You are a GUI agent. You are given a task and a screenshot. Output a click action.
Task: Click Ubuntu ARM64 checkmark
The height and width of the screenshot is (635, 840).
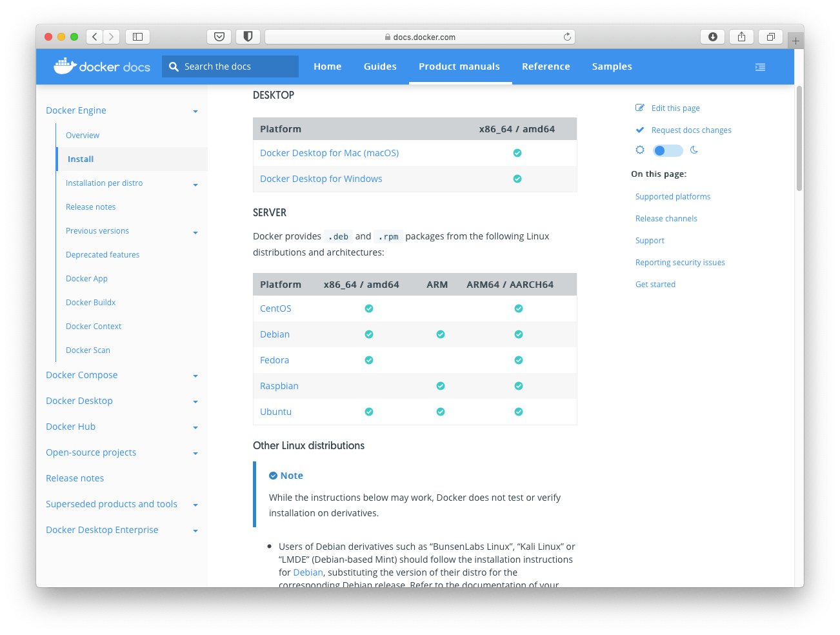click(x=519, y=412)
